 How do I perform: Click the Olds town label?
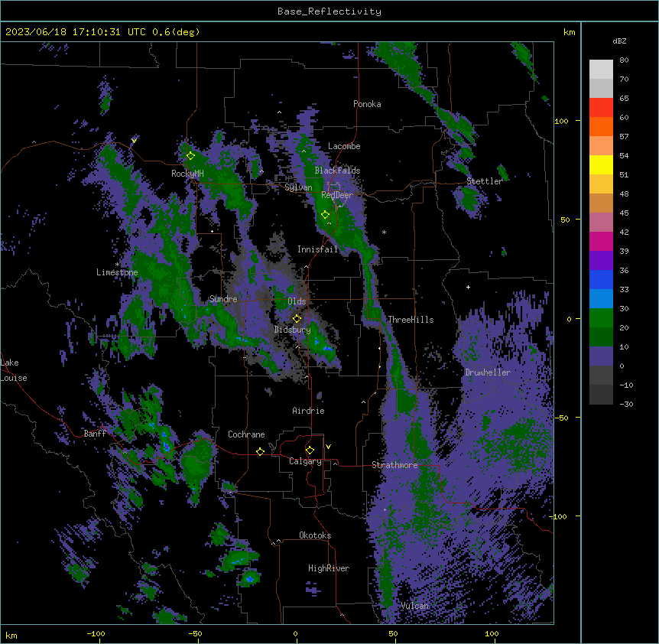coord(297,301)
